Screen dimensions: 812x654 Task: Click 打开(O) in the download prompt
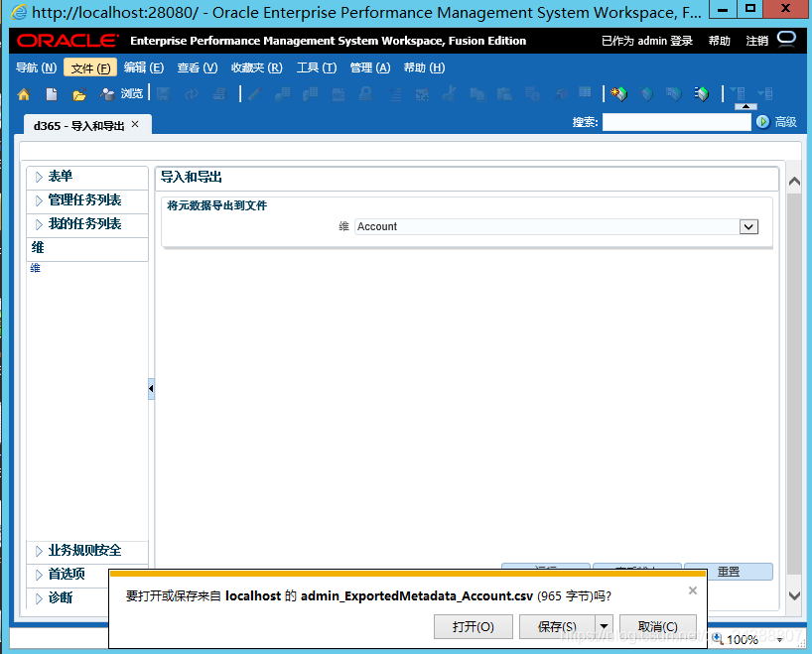[474, 627]
